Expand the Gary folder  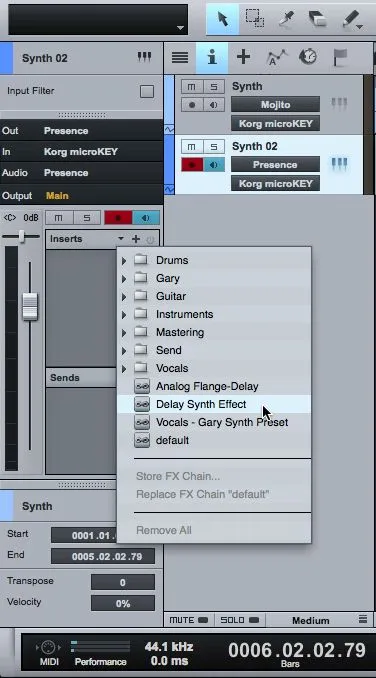pos(124,278)
